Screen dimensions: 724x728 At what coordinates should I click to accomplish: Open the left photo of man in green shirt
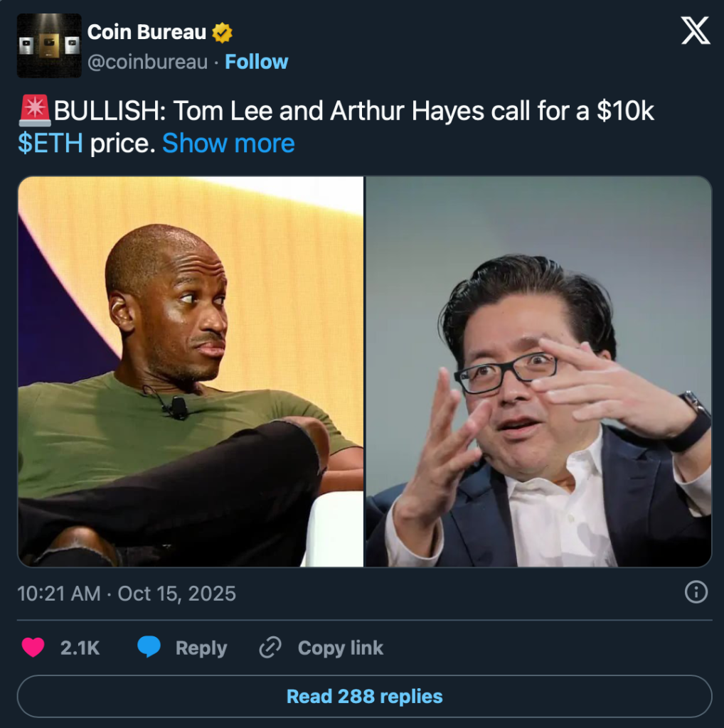tap(191, 371)
